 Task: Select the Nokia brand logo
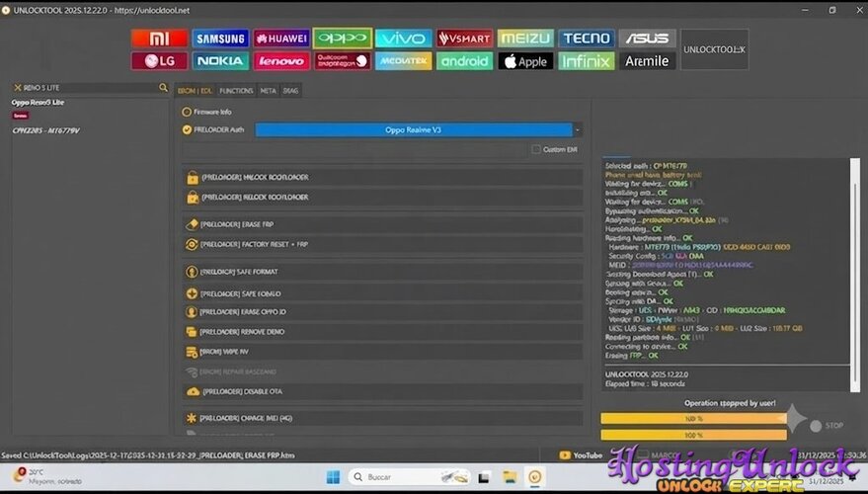coord(220,61)
